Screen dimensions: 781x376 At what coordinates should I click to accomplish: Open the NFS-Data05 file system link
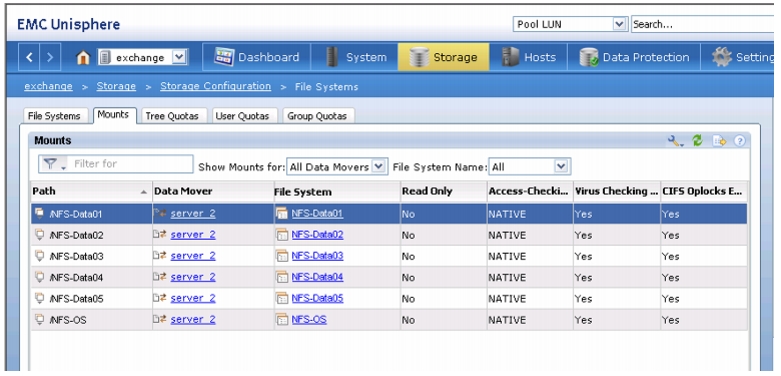pos(317,298)
